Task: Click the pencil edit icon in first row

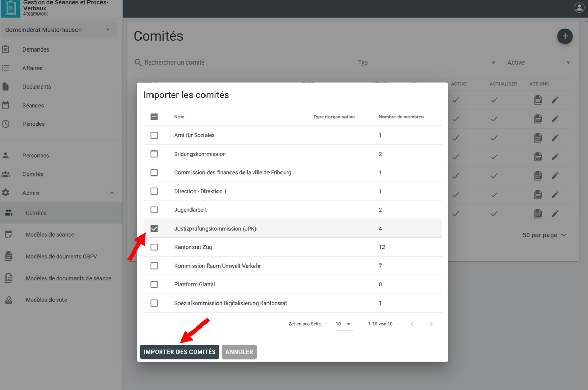Action: click(555, 100)
